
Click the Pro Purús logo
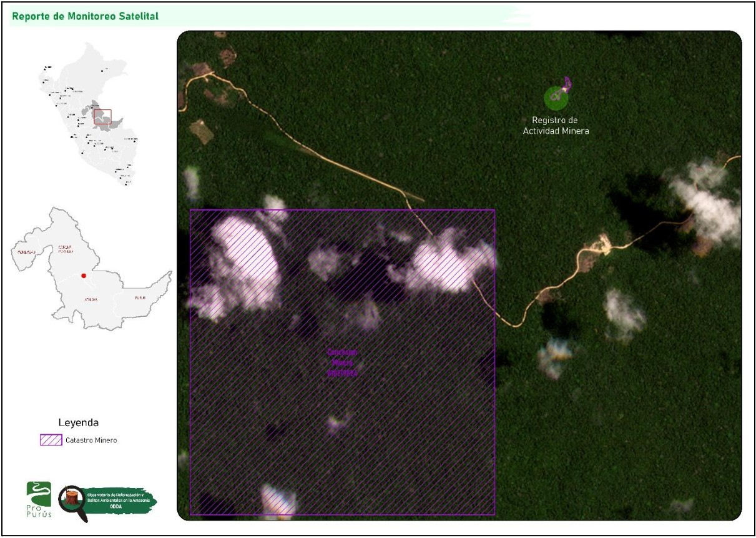point(39,499)
